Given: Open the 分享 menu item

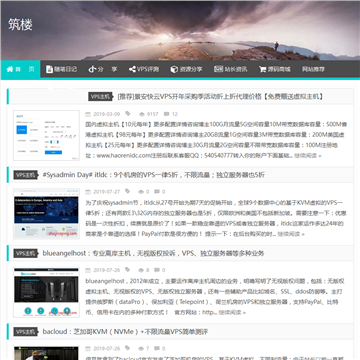Looking at the screenshot, I should [103, 69].
